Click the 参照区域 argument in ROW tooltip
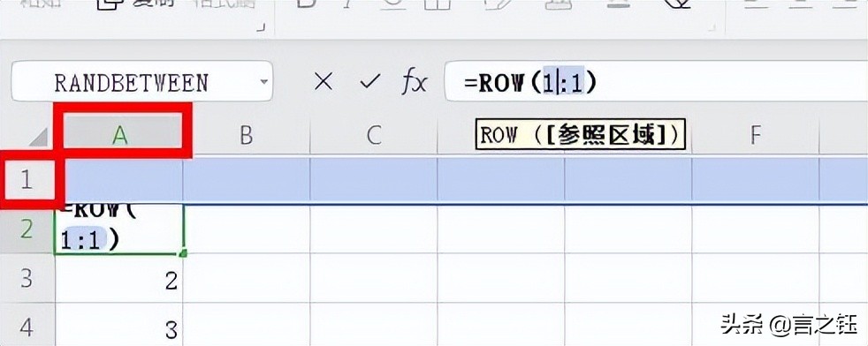The image size is (868, 346). point(605,135)
